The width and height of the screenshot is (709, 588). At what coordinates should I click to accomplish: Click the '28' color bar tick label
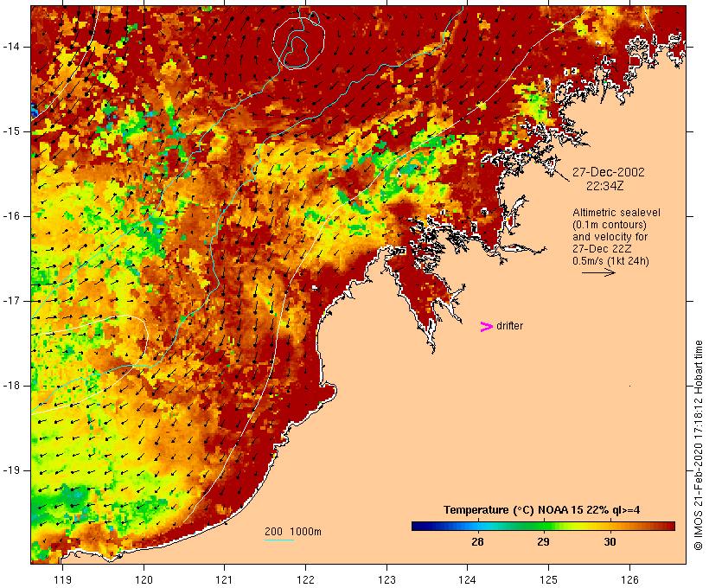pos(477,541)
